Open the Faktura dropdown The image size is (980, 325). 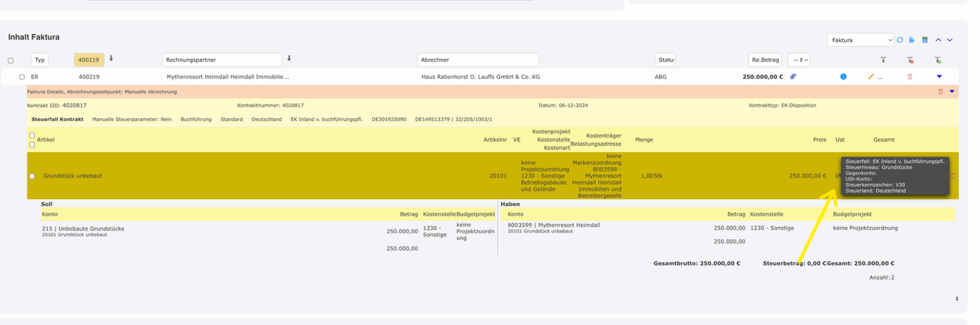(x=860, y=40)
